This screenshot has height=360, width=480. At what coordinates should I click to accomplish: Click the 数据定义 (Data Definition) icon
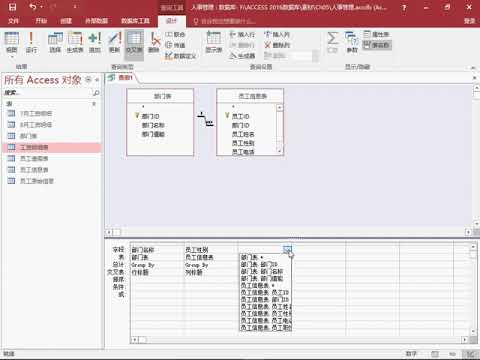[180, 56]
